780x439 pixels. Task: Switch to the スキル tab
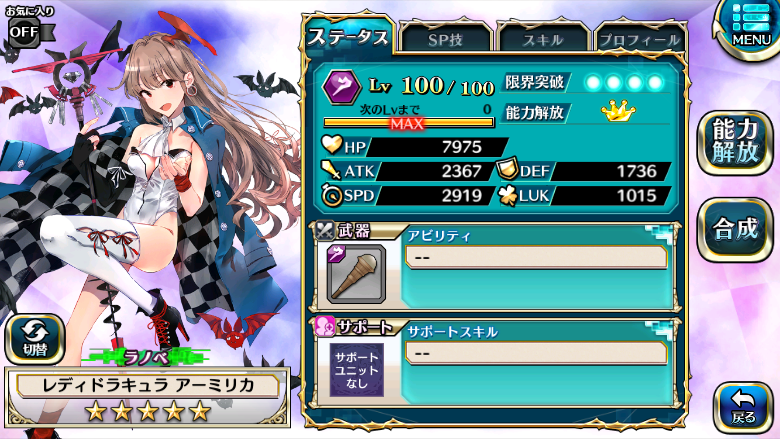coord(543,39)
